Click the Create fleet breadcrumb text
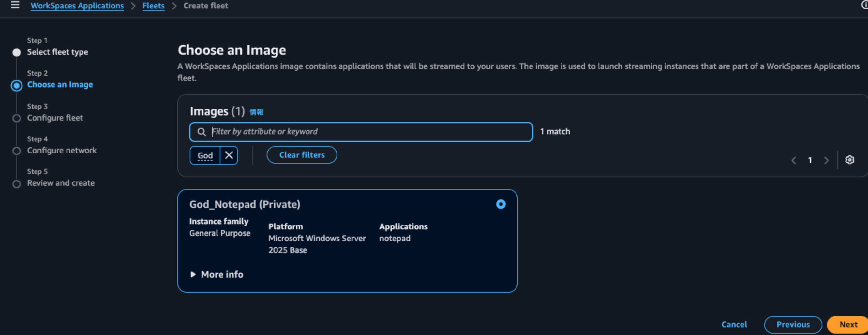Viewport: 868px width, 335px height. tap(205, 6)
